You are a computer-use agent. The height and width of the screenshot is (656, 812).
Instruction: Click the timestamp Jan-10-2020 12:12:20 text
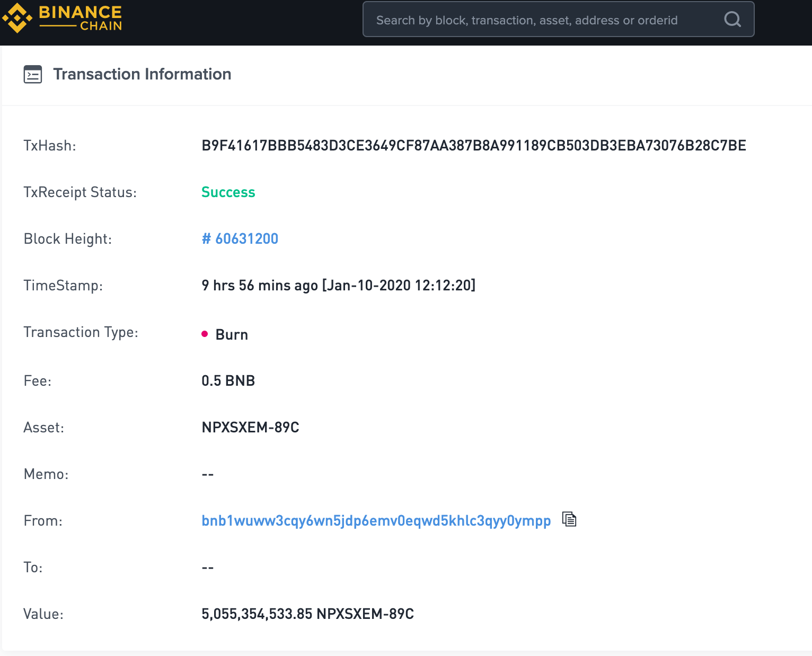(399, 286)
